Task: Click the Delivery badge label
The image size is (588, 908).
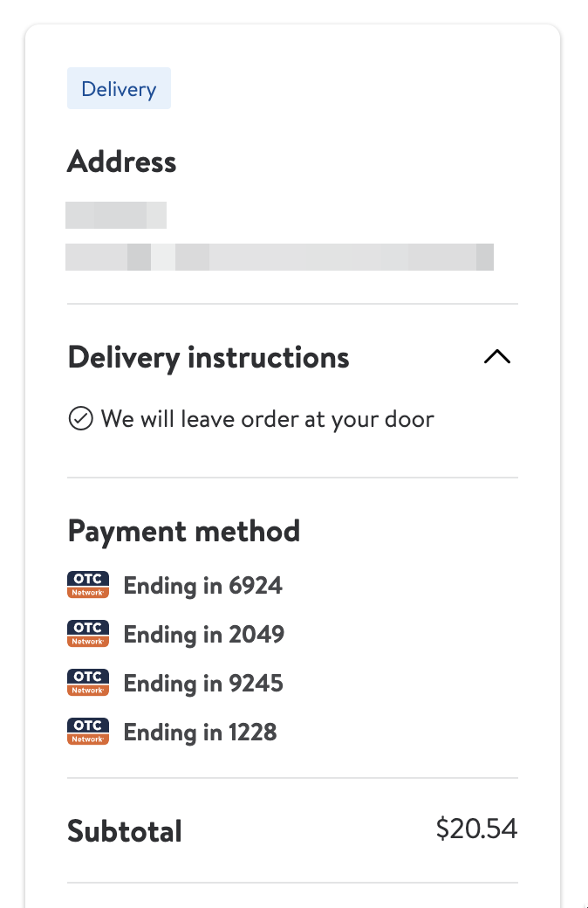Action: [x=119, y=89]
